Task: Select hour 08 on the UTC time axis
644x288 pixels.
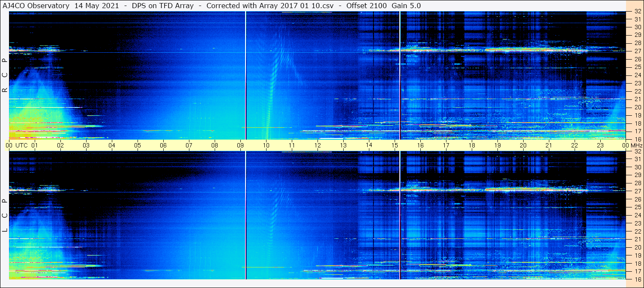Action: (215, 145)
